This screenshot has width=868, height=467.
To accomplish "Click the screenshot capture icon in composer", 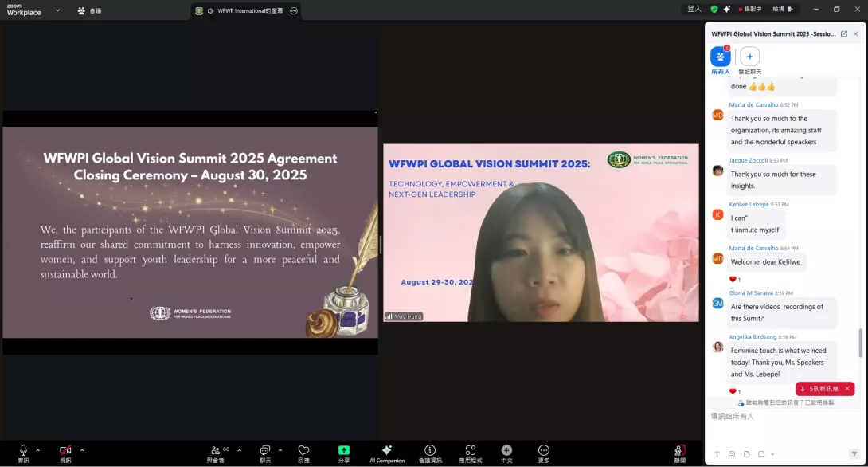I will [x=762, y=454].
